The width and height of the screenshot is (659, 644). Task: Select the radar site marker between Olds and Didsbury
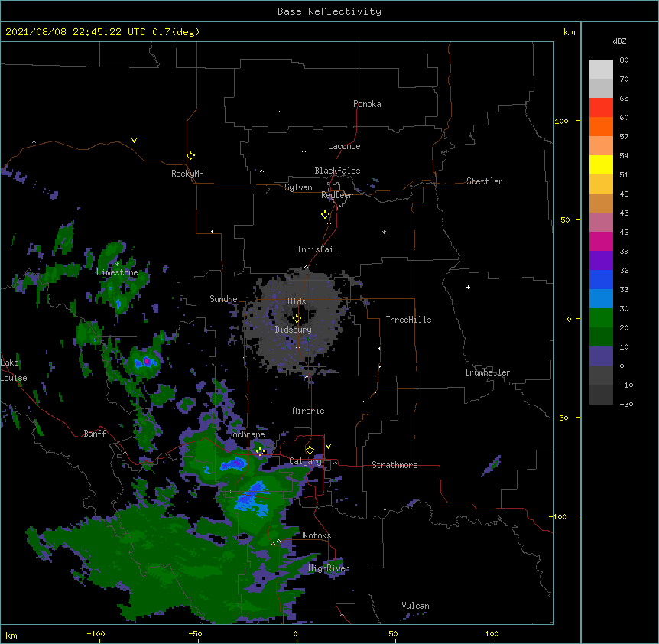297,319
